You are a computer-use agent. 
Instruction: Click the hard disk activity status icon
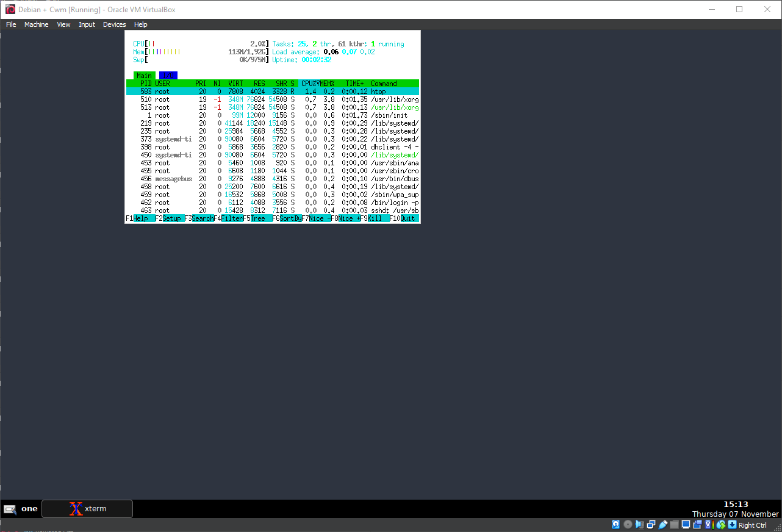pos(616,525)
